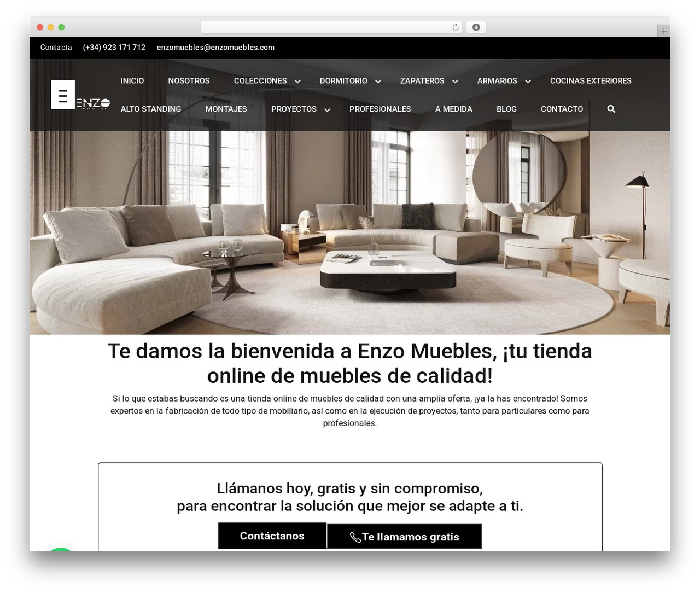Click the browser reload icon
Screen dimensions: 700x593
click(456, 27)
